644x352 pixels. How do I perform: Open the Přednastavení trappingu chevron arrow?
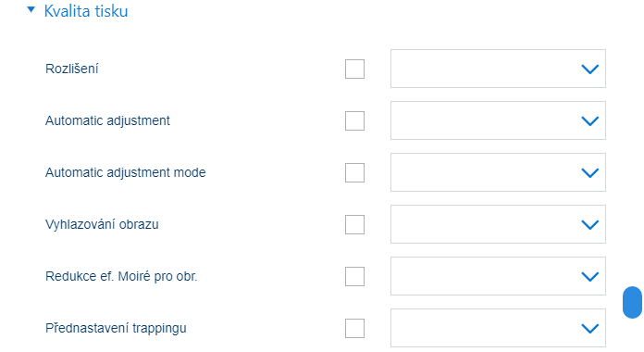pyautogui.click(x=590, y=328)
